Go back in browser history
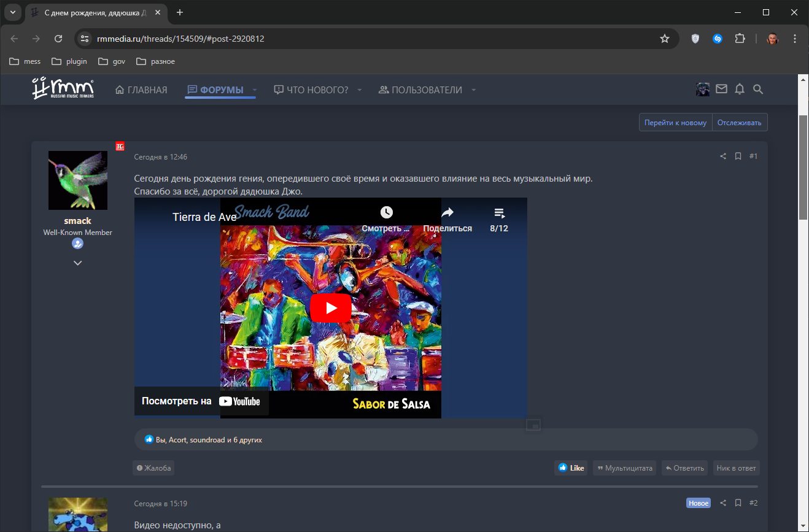Viewport: 809px width, 532px height. pyautogui.click(x=14, y=39)
